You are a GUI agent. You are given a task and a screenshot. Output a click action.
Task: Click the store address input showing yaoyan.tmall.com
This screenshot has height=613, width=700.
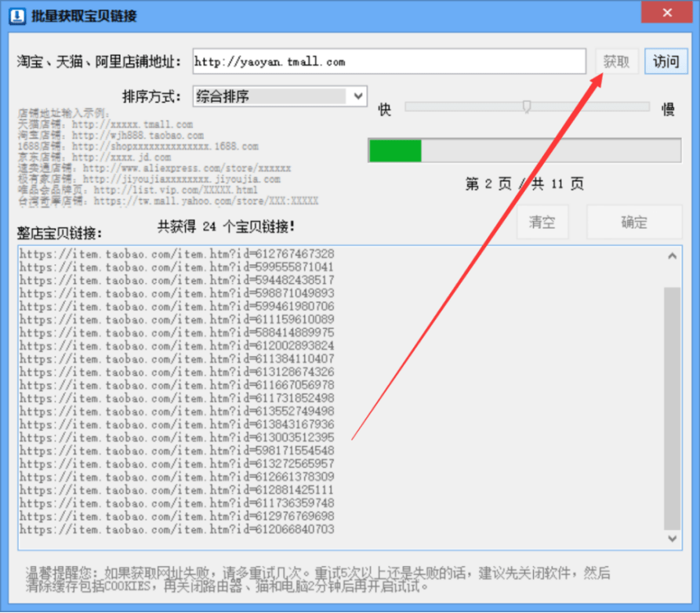(x=388, y=60)
